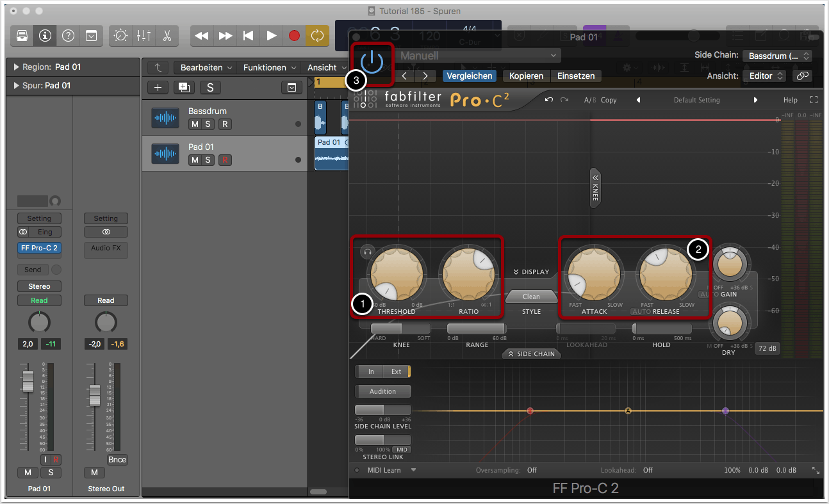The width and height of the screenshot is (829, 504).
Task: Enable record on Pad 01 track
Action: click(224, 159)
